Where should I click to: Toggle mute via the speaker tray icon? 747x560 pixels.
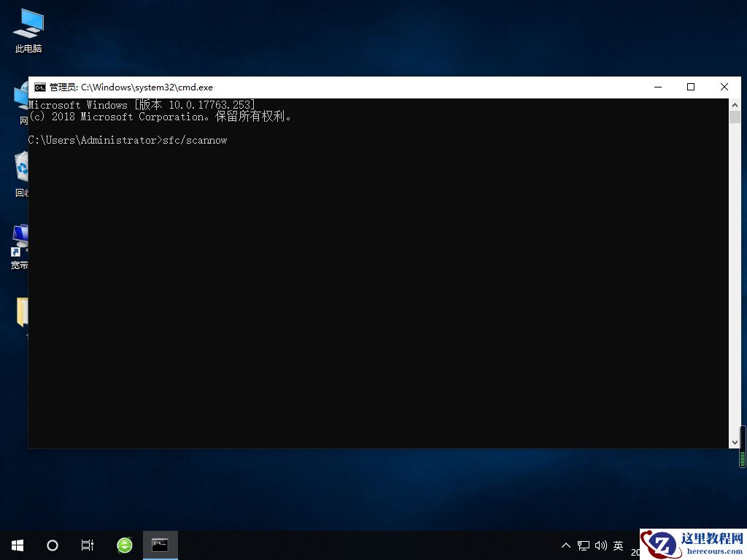(x=600, y=545)
